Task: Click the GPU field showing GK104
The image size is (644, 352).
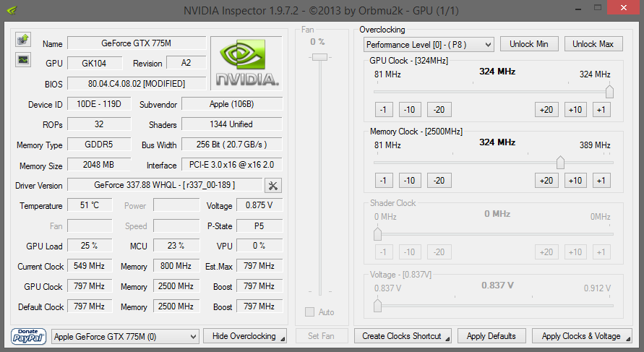Action: tap(95, 64)
